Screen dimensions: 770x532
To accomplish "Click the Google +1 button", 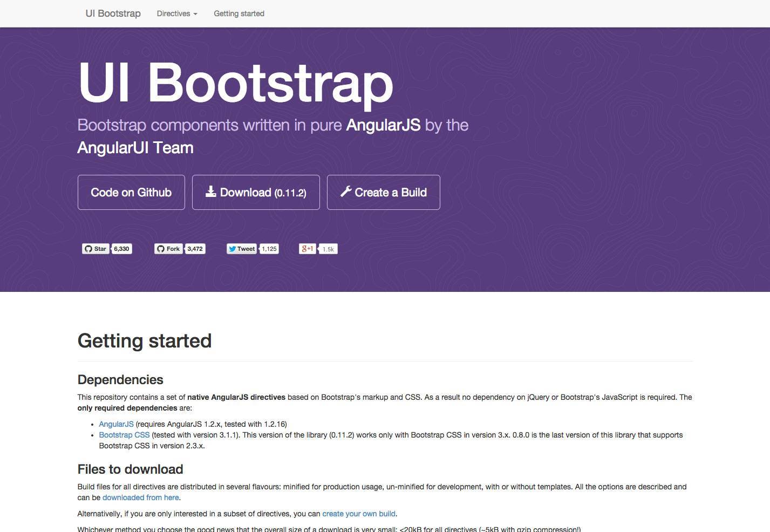I will pyautogui.click(x=308, y=249).
